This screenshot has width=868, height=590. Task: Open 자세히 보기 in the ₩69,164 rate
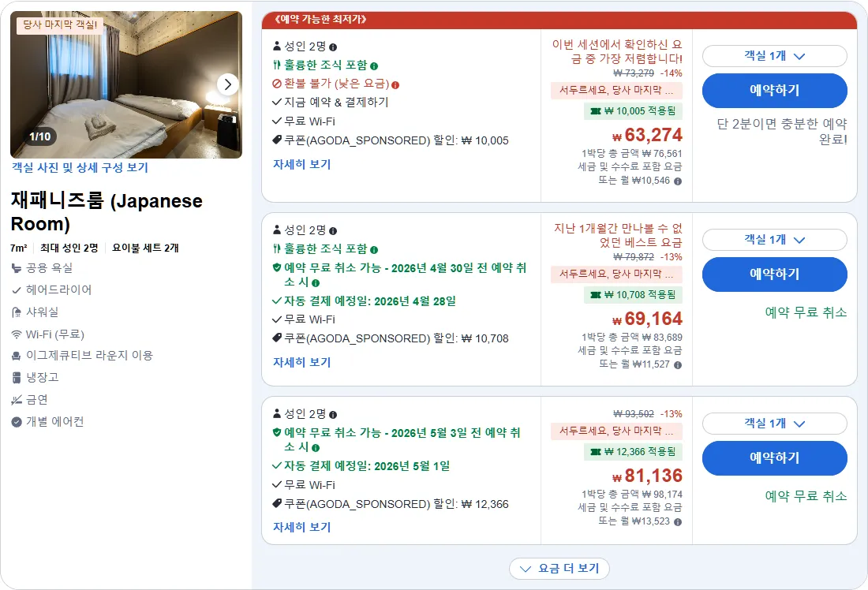(x=301, y=362)
